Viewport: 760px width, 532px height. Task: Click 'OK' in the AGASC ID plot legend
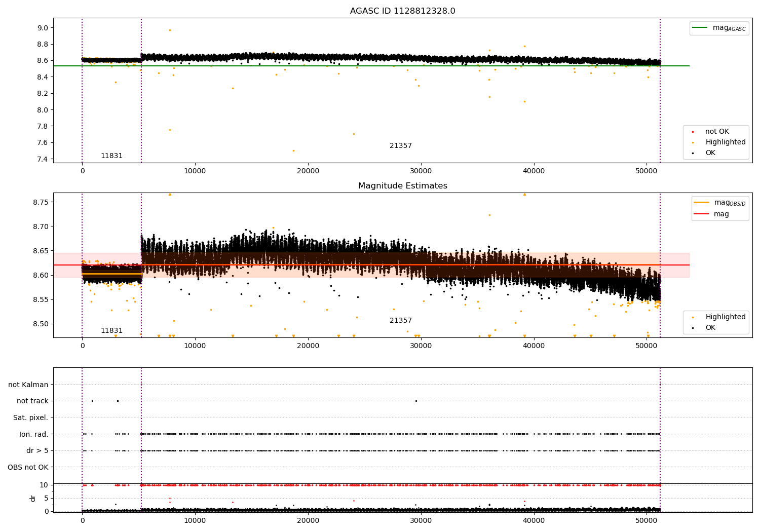coord(710,153)
